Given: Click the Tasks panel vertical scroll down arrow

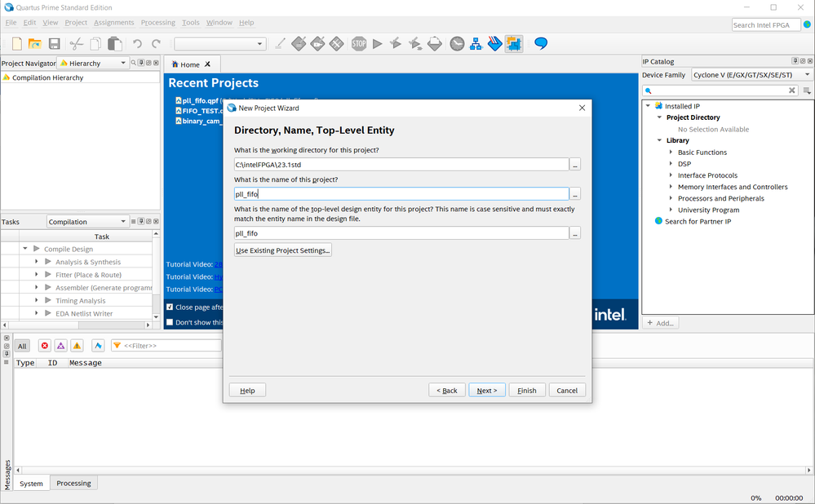Looking at the screenshot, I should 156,317.
